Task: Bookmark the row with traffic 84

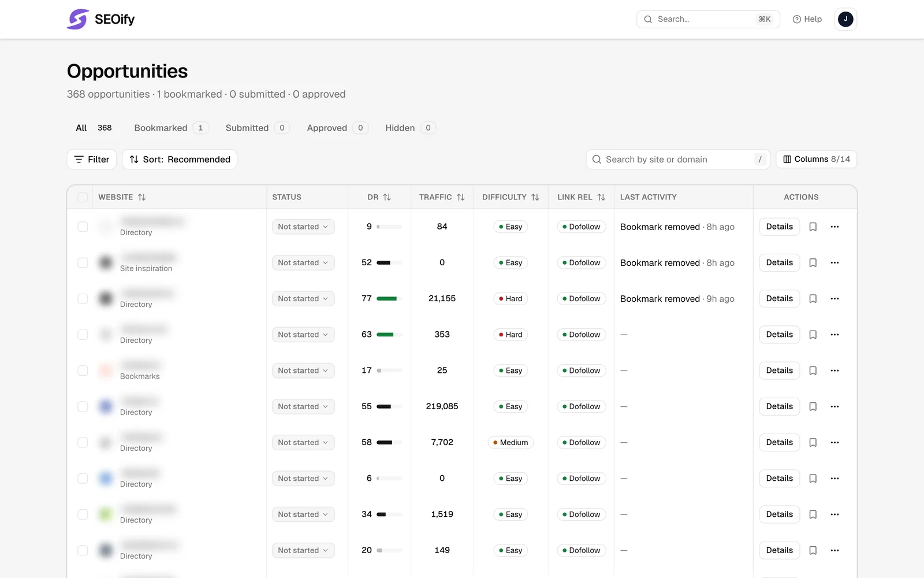Action: (x=813, y=227)
